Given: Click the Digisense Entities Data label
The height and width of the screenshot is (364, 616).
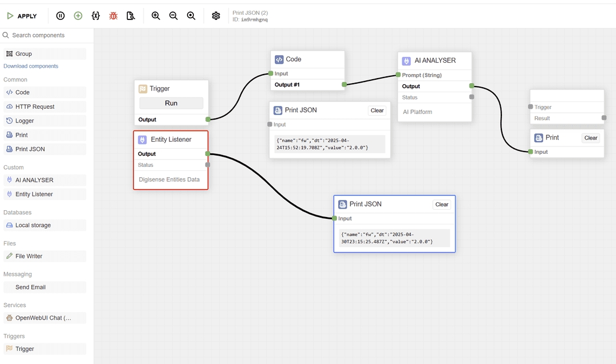Looking at the screenshot, I should coord(169,179).
